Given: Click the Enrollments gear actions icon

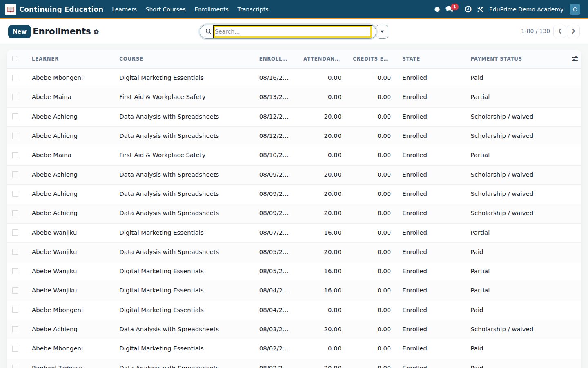Looking at the screenshot, I should click(x=96, y=32).
